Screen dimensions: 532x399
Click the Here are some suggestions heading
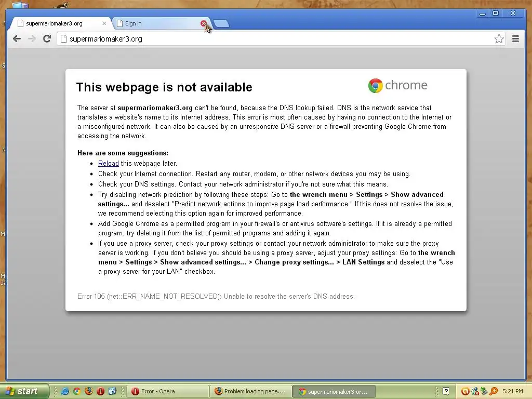123,153
